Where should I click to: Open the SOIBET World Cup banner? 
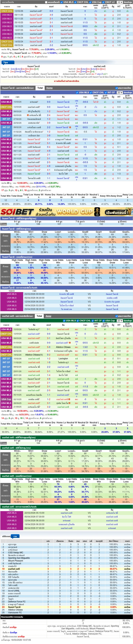[66, 212]
